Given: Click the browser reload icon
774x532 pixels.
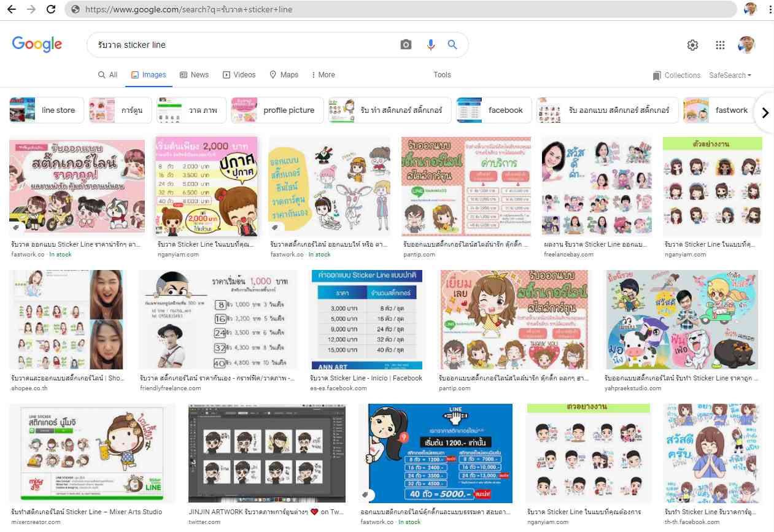Looking at the screenshot, I should point(51,9).
